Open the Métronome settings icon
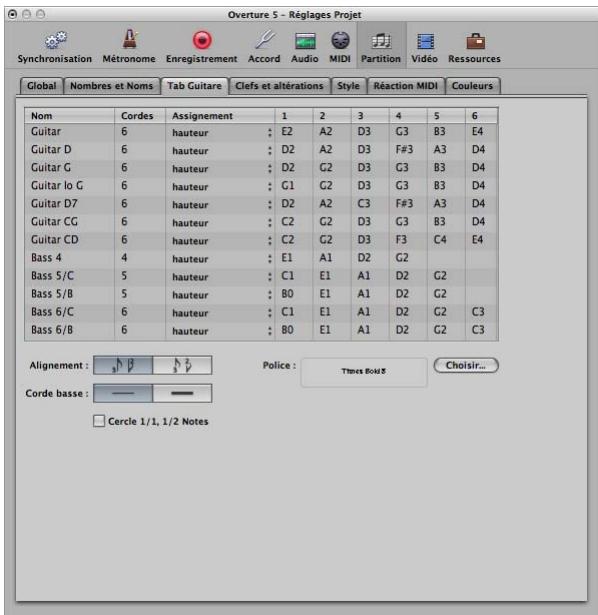Screen dimensions: 598x615 pos(129,47)
